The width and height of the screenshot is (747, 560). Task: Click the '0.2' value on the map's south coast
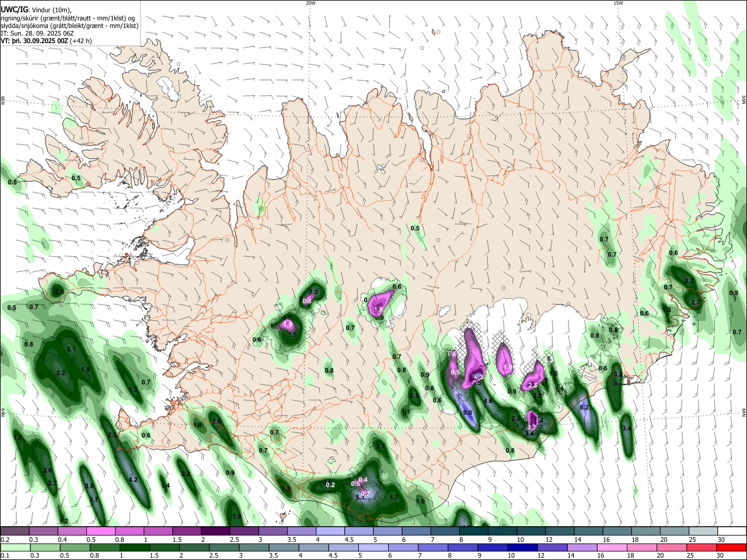(330, 485)
